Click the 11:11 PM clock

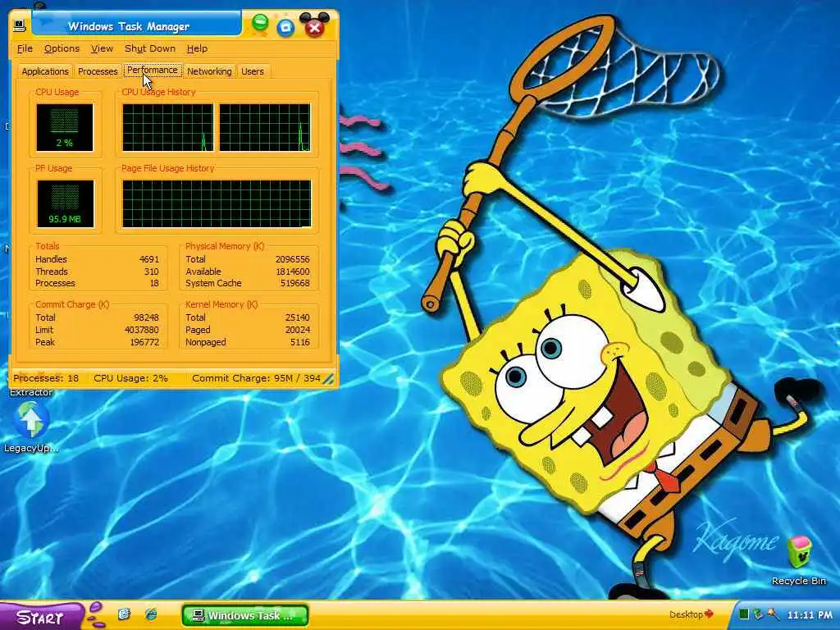[x=810, y=615]
